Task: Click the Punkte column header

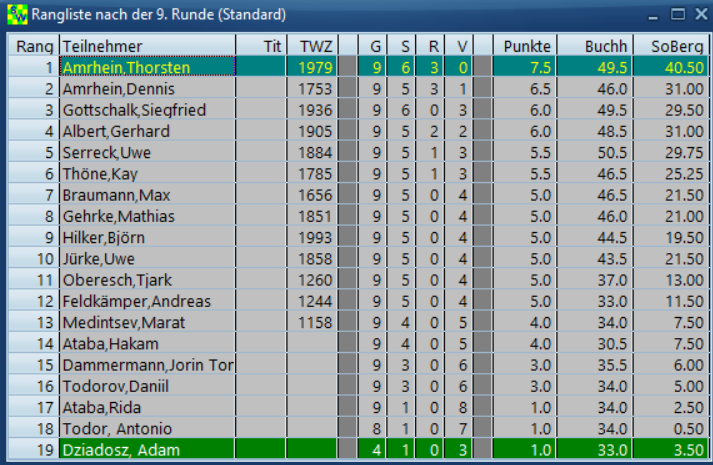Action: [x=525, y=46]
